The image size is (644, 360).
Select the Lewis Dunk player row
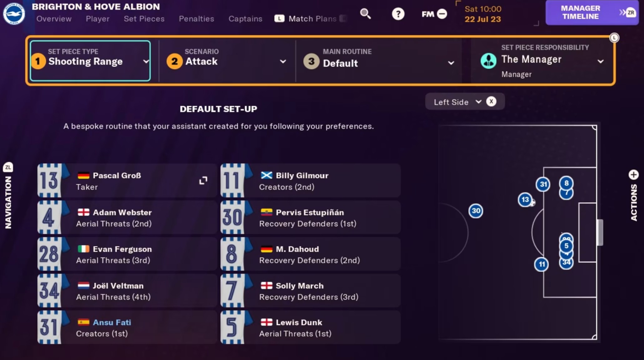click(310, 327)
